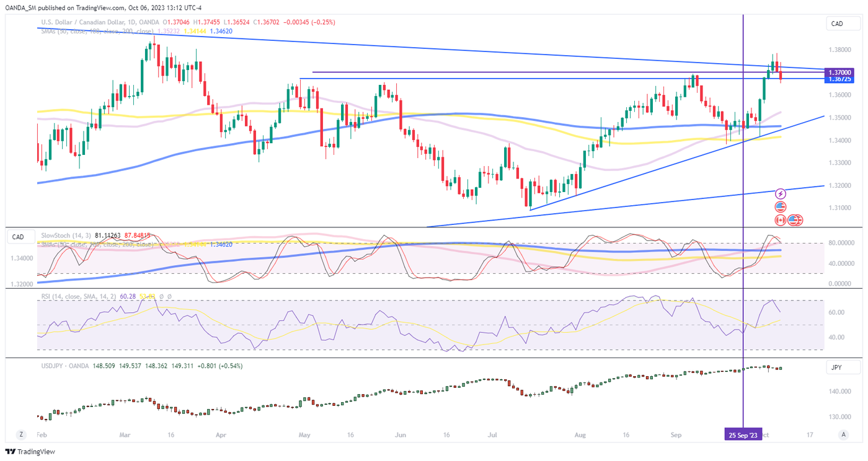868x461 pixels.
Task: Open the CAD selector in SlowStoch pane
Action: (18, 237)
